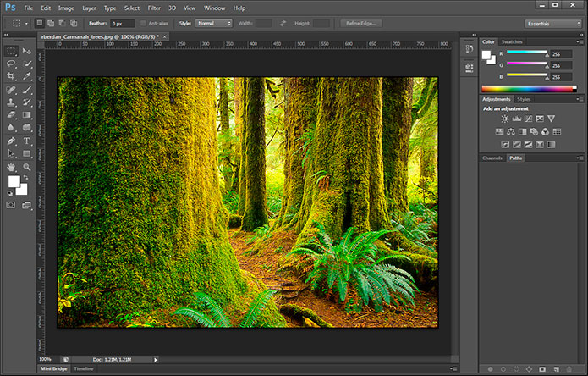Choose the Horizontal Type tool
The image size is (588, 376).
pos(27,141)
